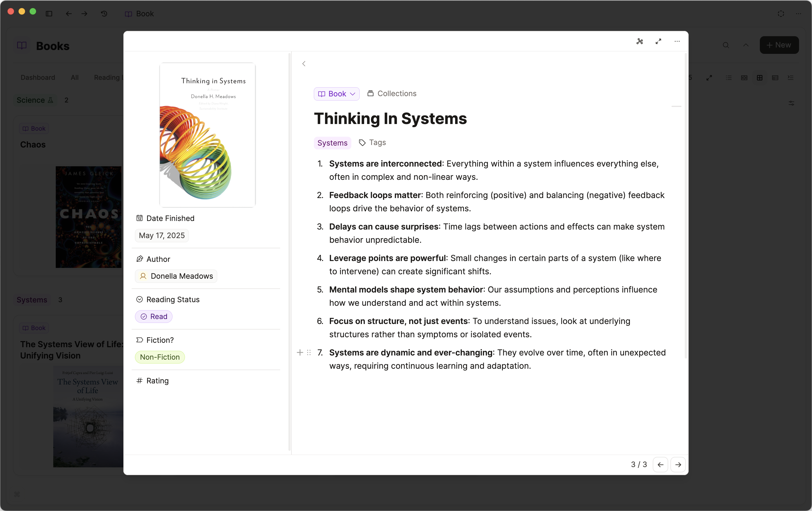Click the Non-Fiction tag chip
The height and width of the screenshot is (511, 812).
pyautogui.click(x=160, y=357)
